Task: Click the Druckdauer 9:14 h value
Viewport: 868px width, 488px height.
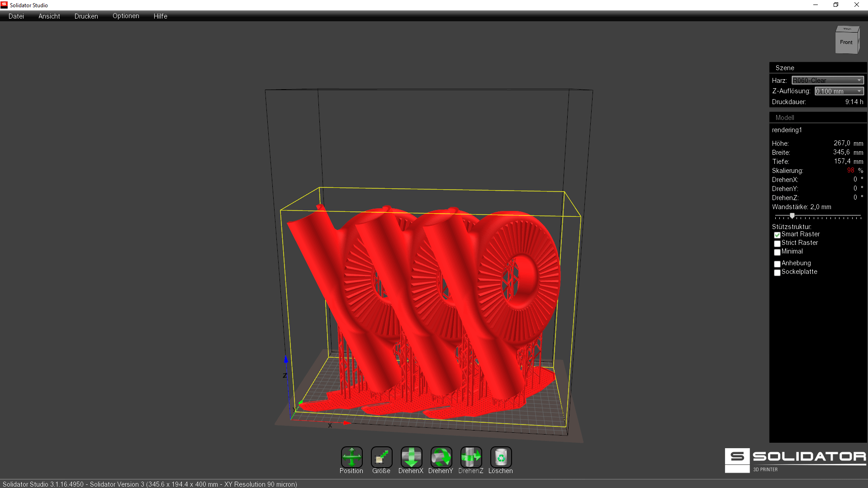Action: coord(854,102)
